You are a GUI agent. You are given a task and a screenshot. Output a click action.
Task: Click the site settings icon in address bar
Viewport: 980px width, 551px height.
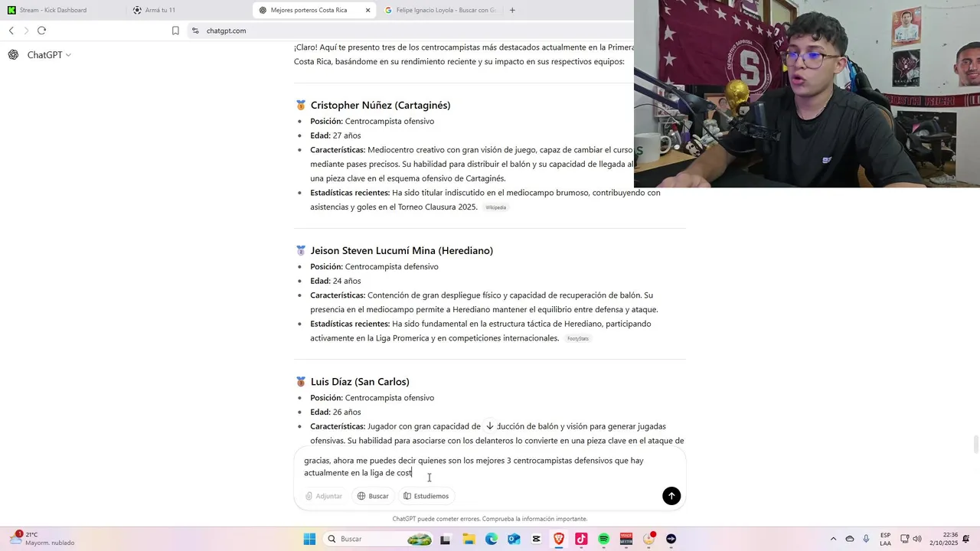coord(195,31)
